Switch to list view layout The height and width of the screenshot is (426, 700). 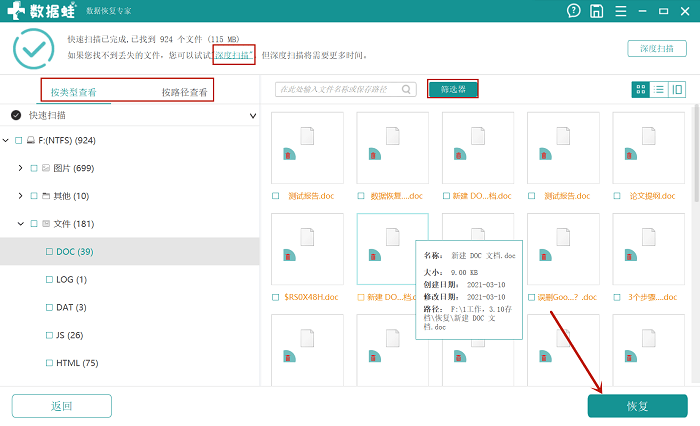pyautogui.click(x=659, y=90)
